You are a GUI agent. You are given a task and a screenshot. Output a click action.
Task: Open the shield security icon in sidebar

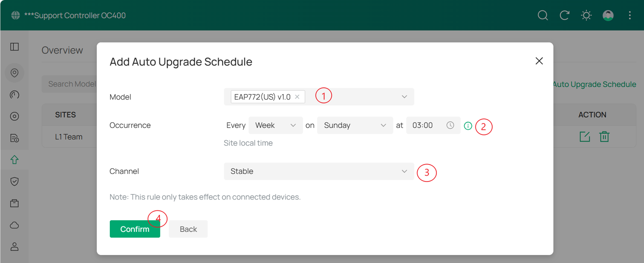pyautogui.click(x=14, y=181)
